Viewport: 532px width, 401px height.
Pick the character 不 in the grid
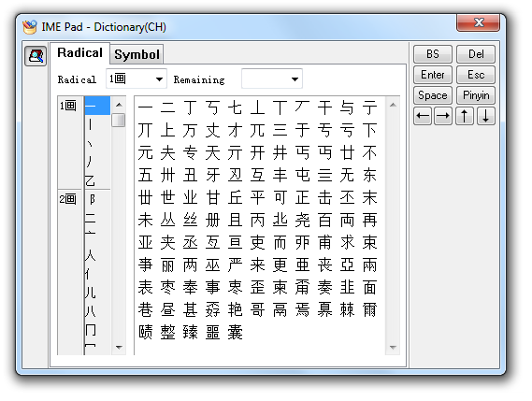[x=369, y=153]
